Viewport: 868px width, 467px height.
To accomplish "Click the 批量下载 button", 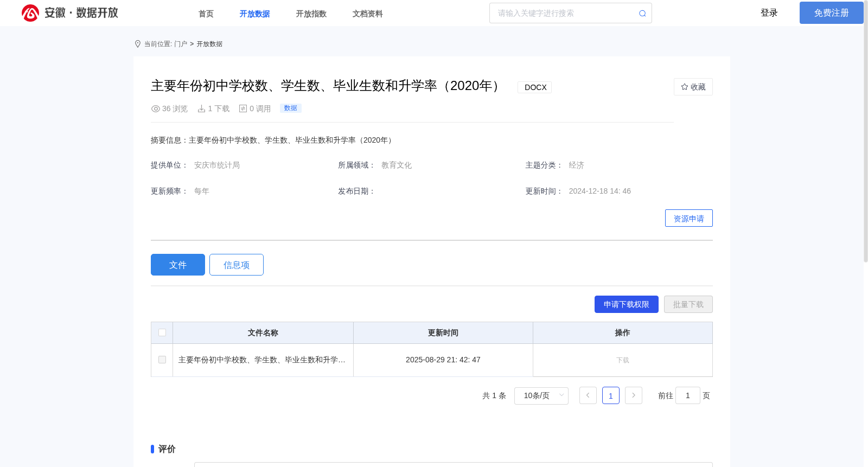I will (x=688, y=304).
